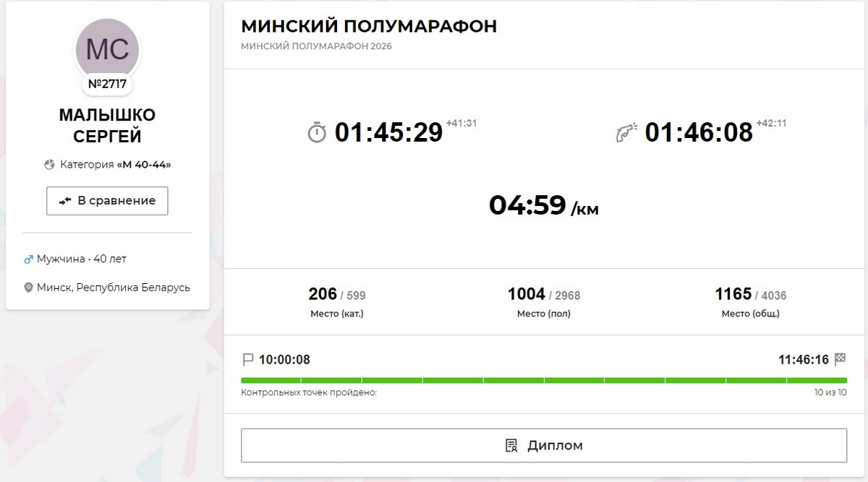Image resolution: width=868 pixels, height=482 pixels.
Task: Click the compare arrows icon
Action: pyautogui.click(x=65, y=201)
